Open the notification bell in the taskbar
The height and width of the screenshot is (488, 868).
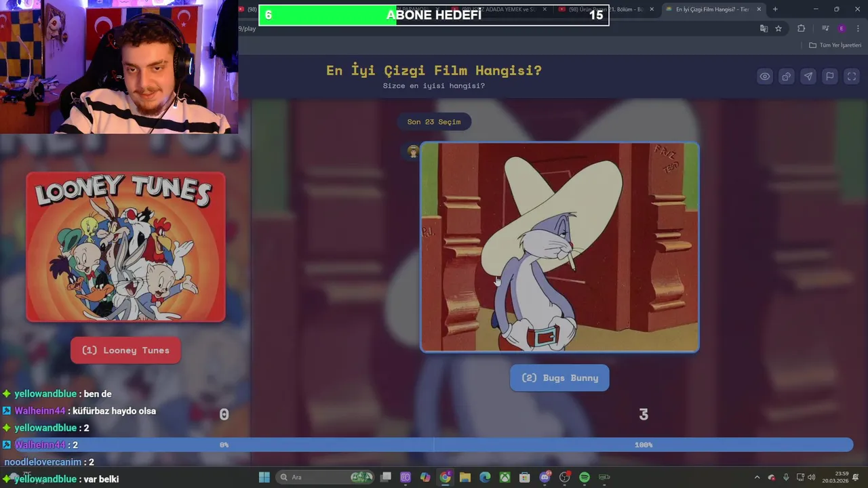(856, 477)
